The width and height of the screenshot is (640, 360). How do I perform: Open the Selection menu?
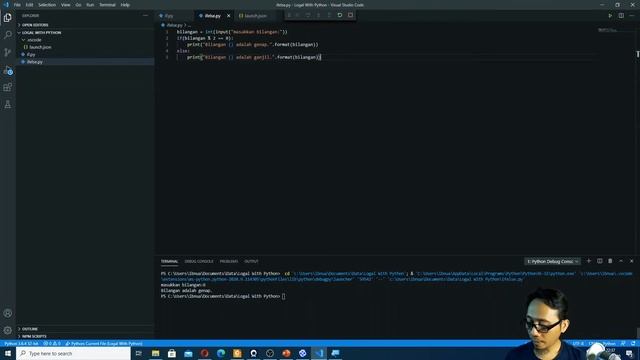[x=47, y=5]
